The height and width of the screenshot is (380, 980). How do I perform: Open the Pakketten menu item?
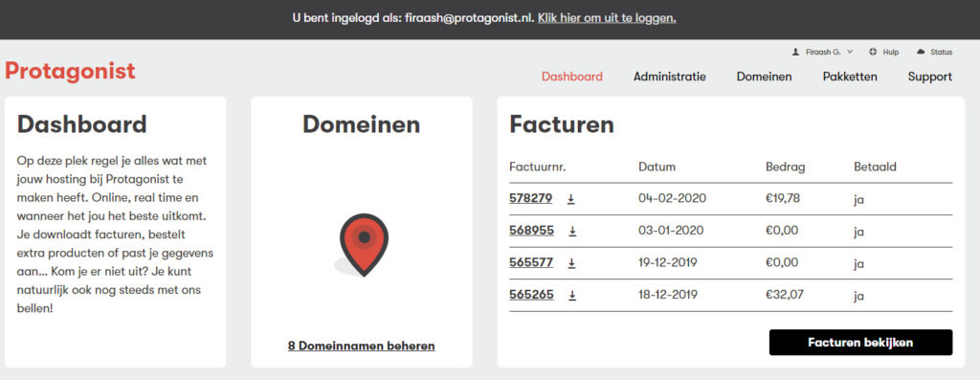pyautogui.click(x=850, y=77)
